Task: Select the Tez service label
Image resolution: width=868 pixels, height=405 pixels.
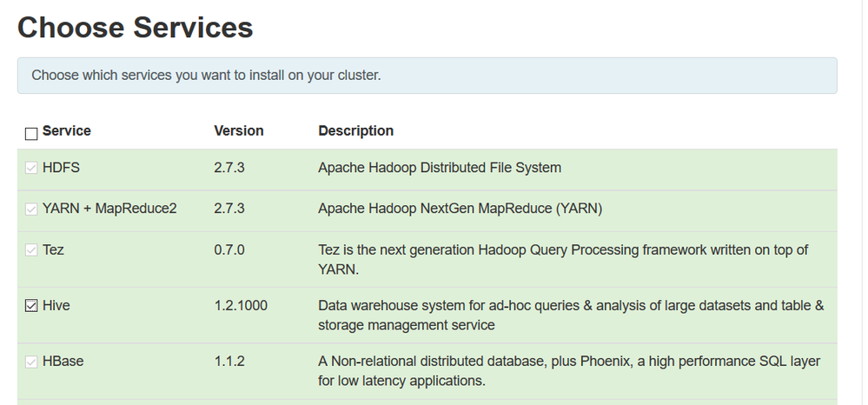Action: [53, 250]
